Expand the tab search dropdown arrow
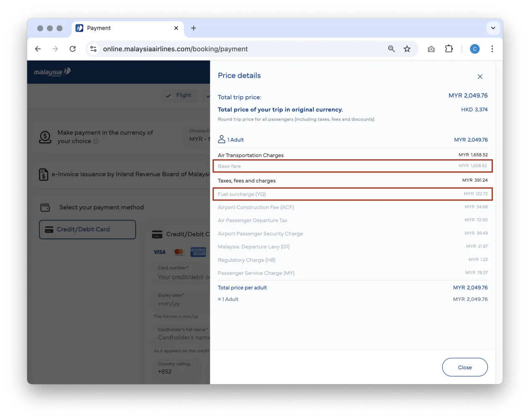The image size is (530, 420). pyautogui.click(x=493, y=28)
